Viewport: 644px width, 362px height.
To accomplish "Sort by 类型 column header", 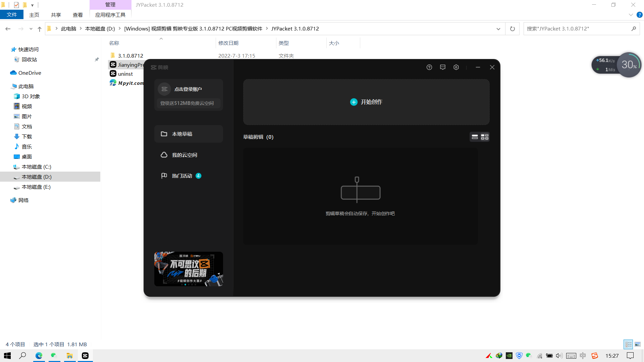I will pyautogui.click(x=284, y=43).
